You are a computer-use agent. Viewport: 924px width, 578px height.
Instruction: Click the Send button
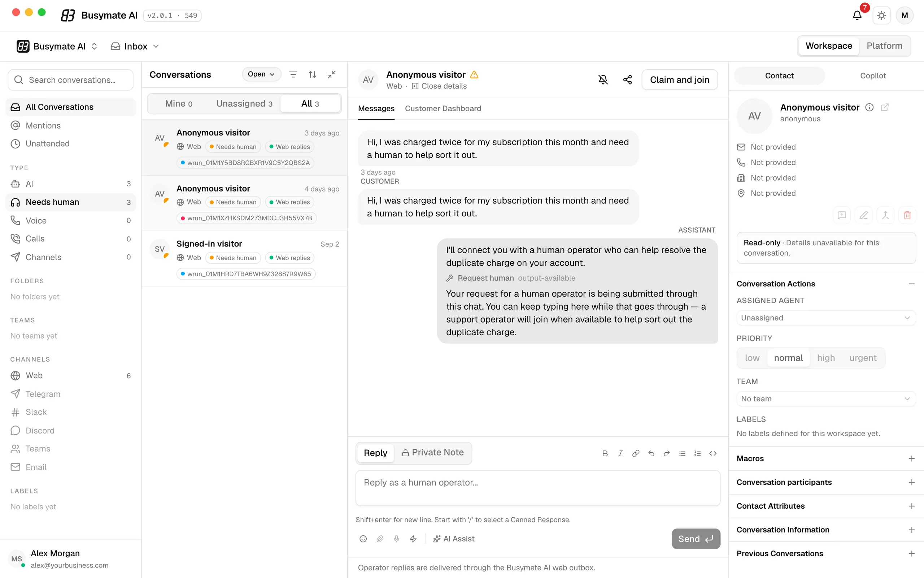click(x=696, y=539)
